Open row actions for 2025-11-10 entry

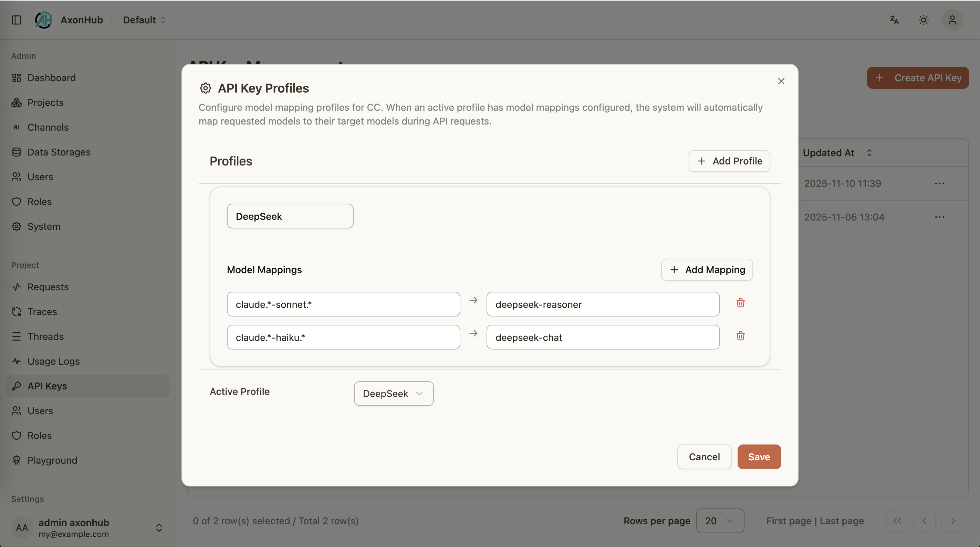point(939,184)
